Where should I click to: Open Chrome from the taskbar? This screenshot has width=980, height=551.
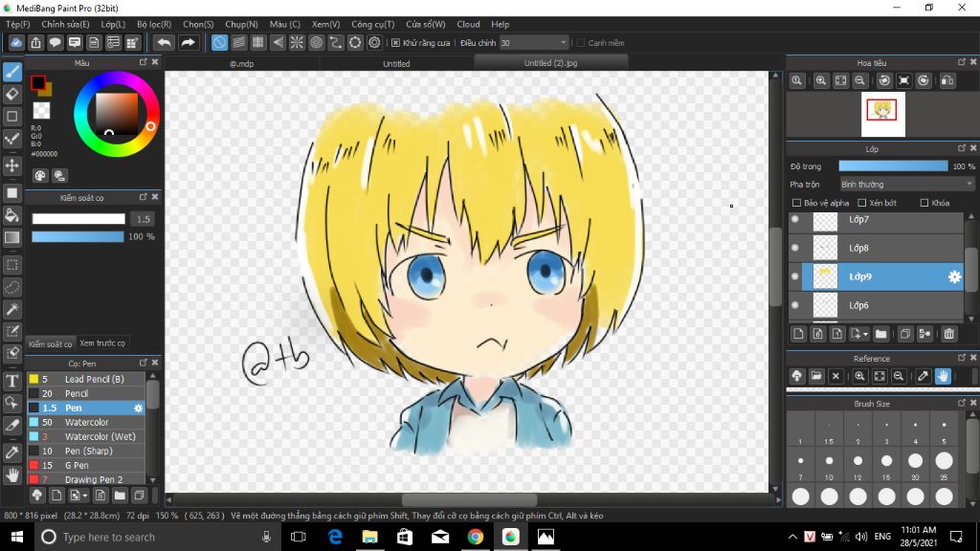pyautogui.click(x=476, y=538)
